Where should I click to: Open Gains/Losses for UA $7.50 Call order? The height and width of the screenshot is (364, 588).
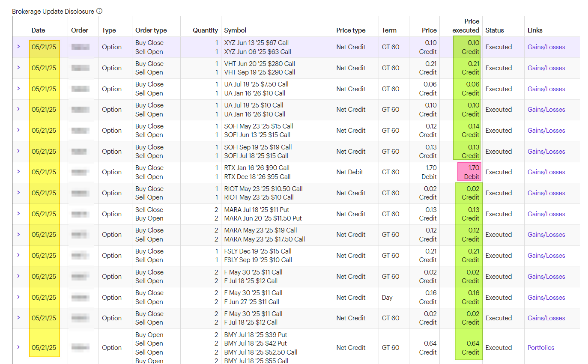pos(546,89)
